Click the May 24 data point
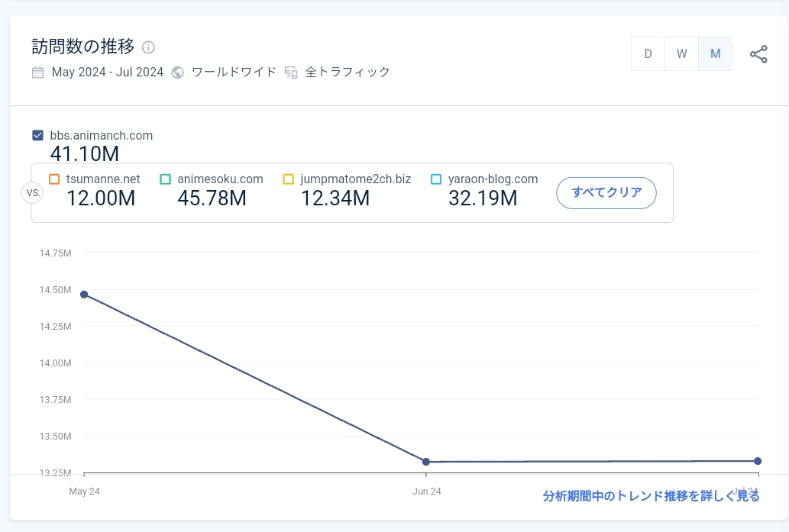The height and width of the screenshot is (532, 789). pos(84,295)
